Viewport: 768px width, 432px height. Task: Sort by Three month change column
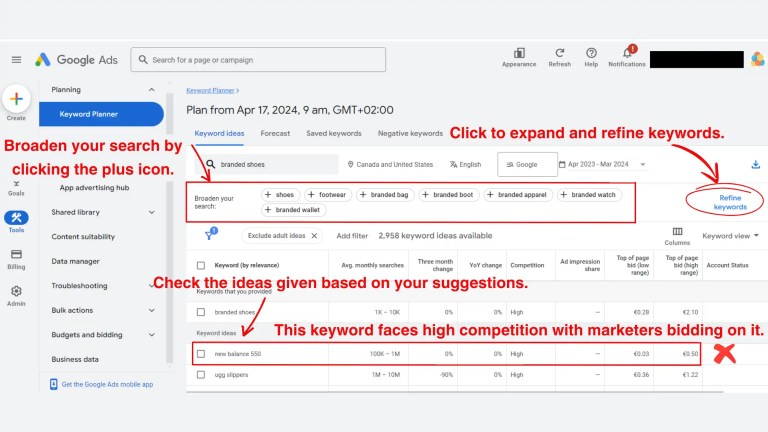coord(435,265)
